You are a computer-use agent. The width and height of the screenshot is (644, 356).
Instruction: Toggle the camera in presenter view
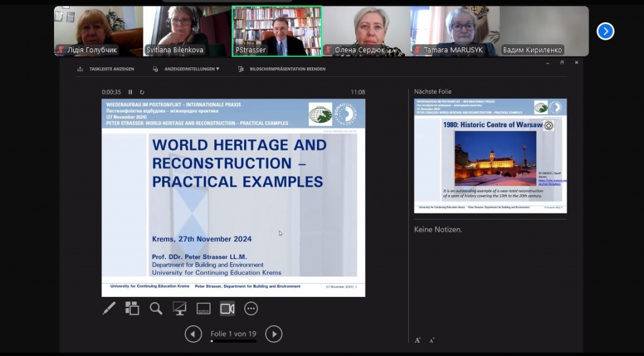point(227,308)
